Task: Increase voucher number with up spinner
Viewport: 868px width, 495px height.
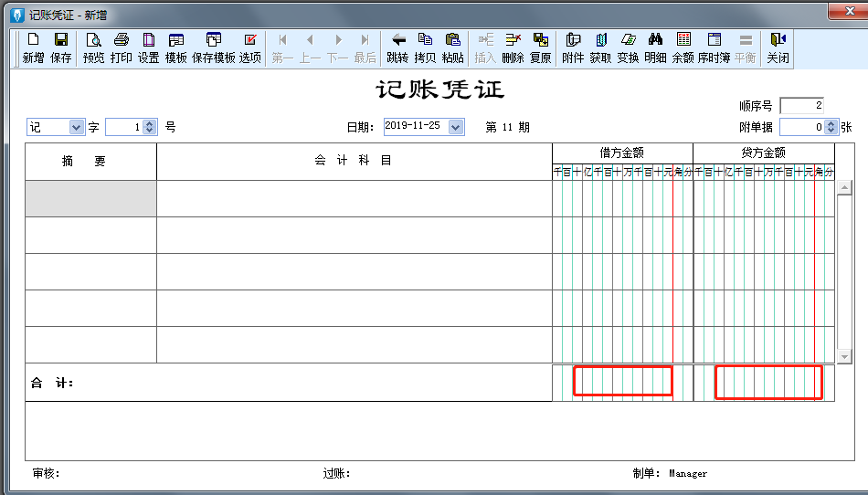Action: pos(150,124)
